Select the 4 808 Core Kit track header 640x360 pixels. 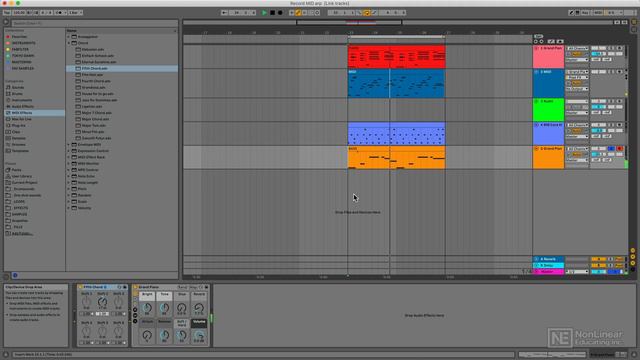[549, 134]
